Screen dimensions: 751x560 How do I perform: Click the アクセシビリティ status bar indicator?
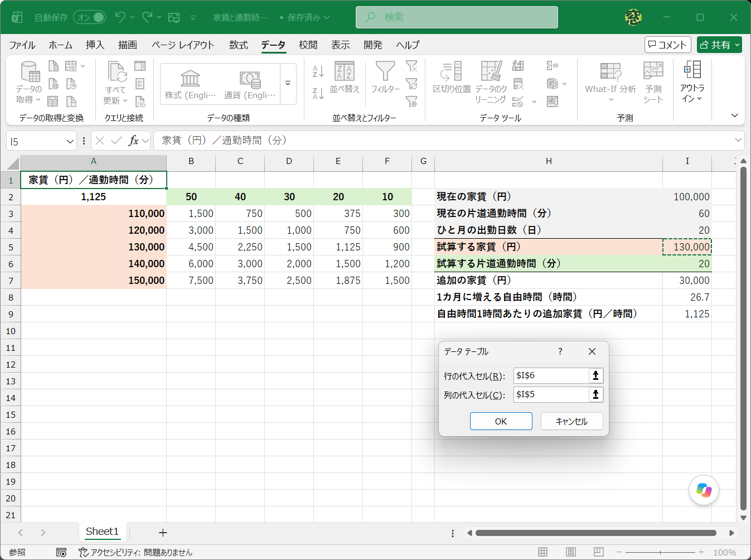pos(135,552)
